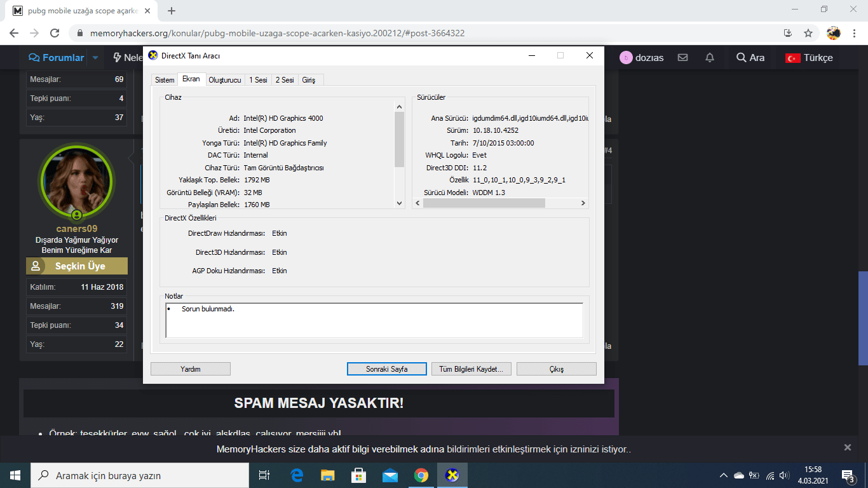
Task: Open battery status tray icon
Action: [x=754, y=475]
